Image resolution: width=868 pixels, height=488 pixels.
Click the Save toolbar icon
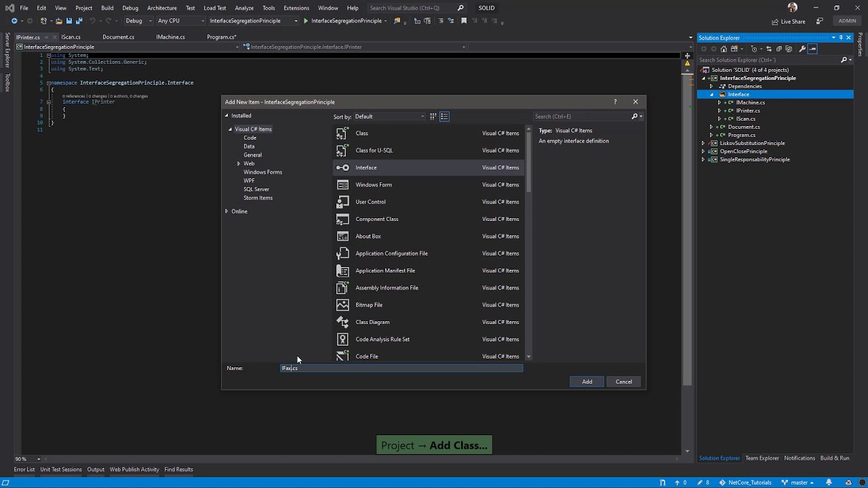68,21
